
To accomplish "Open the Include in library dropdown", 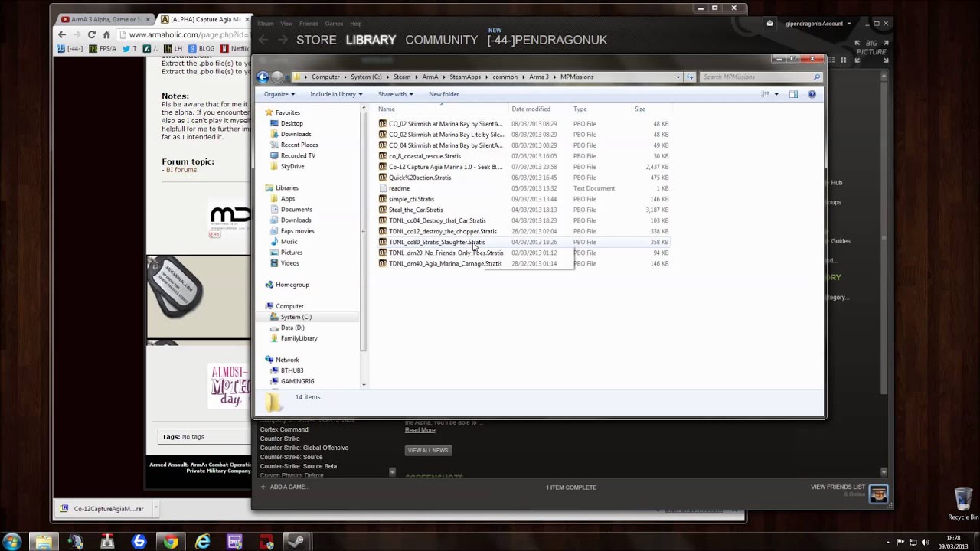I will [336, 94].
